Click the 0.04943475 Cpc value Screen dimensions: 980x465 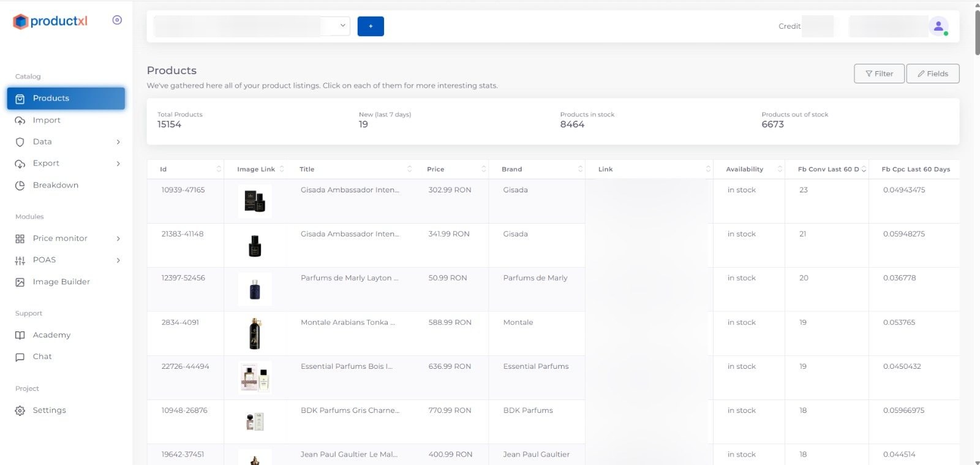pos(904,190)
